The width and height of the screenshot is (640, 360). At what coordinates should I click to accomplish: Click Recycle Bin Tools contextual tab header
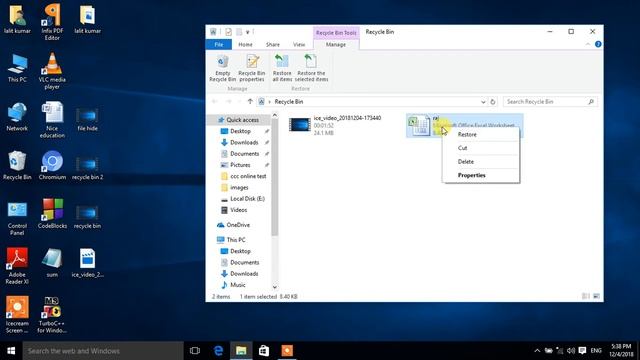tap(336, 33)
